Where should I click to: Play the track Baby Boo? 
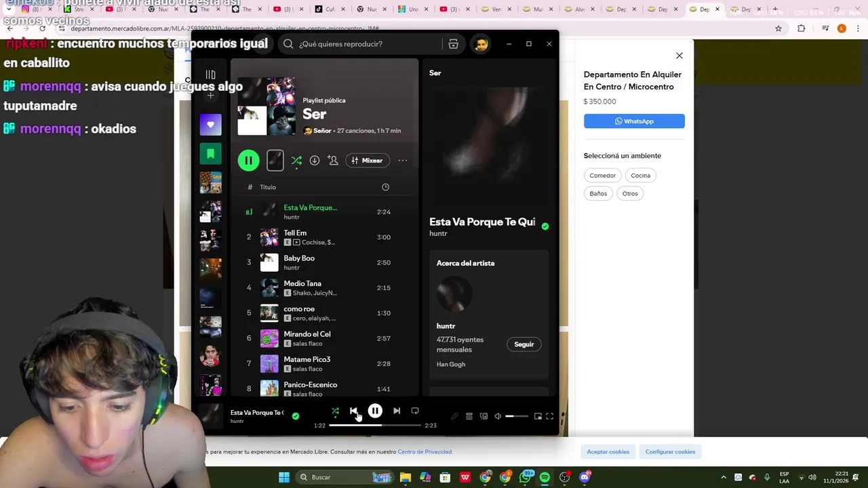click(325, 262)
